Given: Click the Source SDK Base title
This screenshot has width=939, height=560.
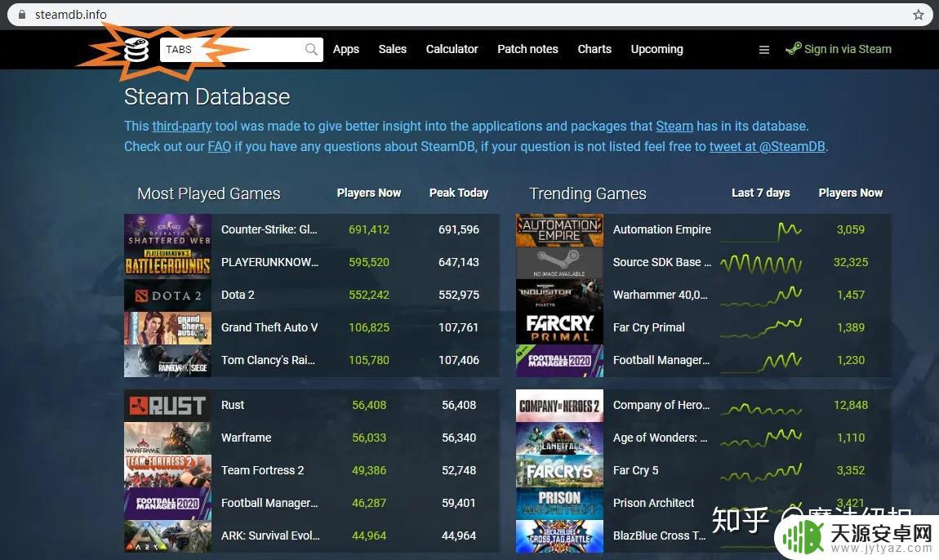Looking at the screenshot, I should 661,262.
